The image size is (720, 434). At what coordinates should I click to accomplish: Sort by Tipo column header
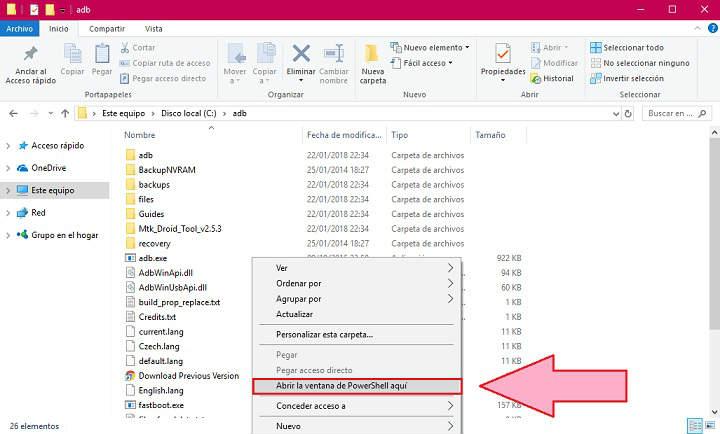[x=399, y=135]
